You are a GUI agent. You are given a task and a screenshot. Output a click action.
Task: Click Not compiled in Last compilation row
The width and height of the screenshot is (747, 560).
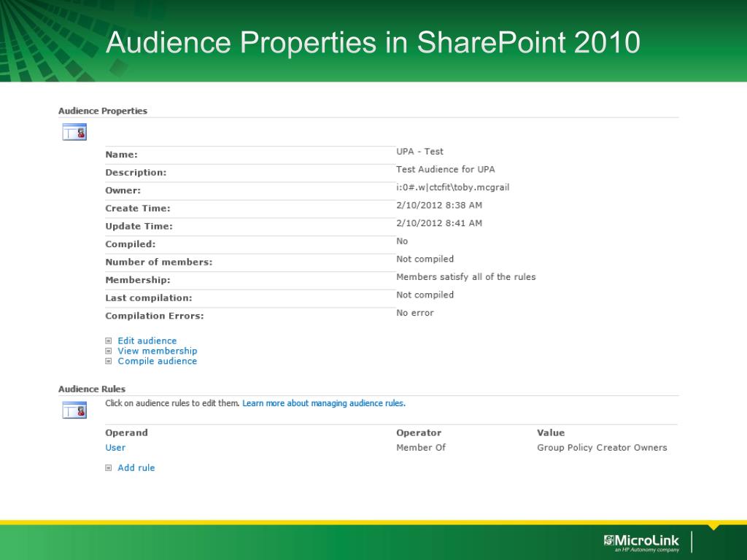pyautogui.click(x=425, y=295)
